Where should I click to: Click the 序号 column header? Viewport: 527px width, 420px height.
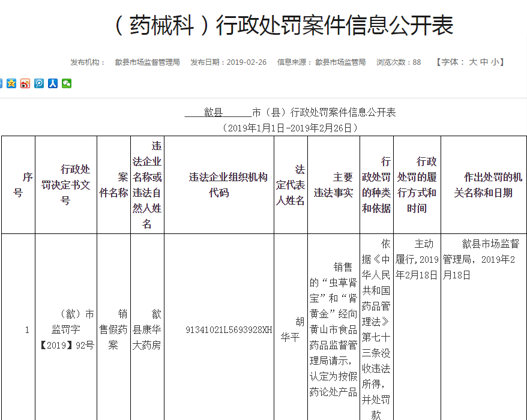tap(18, 185)
